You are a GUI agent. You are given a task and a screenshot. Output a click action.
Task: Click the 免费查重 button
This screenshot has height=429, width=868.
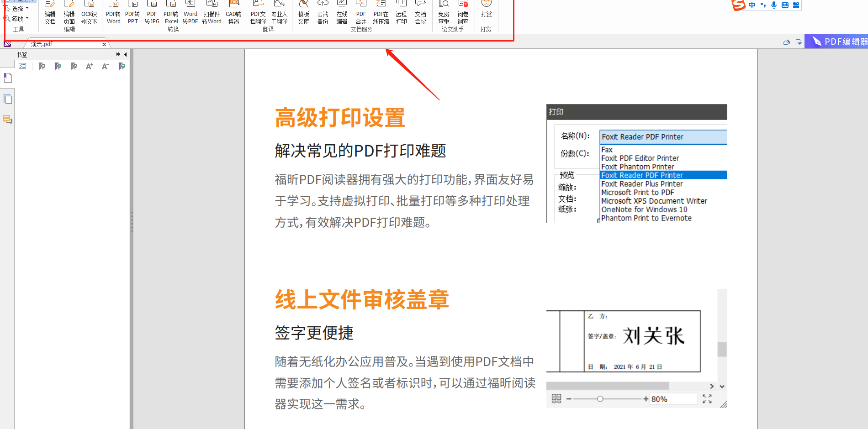pos(443,14)
